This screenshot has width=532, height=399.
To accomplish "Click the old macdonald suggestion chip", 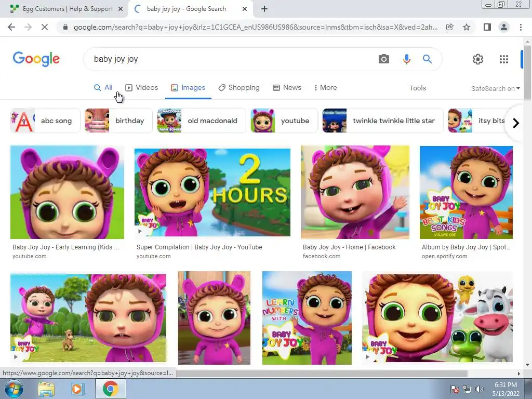I will pyautogui.click(x=202, y=121).
